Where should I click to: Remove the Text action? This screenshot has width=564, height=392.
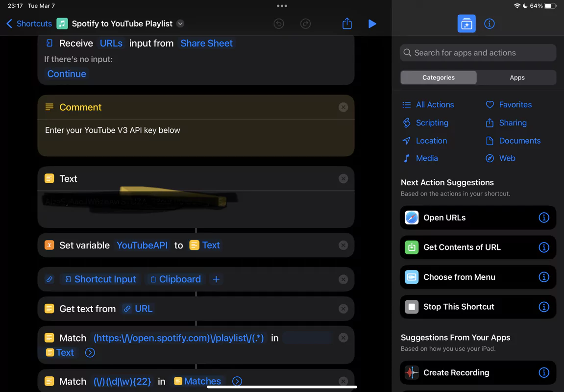343,179
